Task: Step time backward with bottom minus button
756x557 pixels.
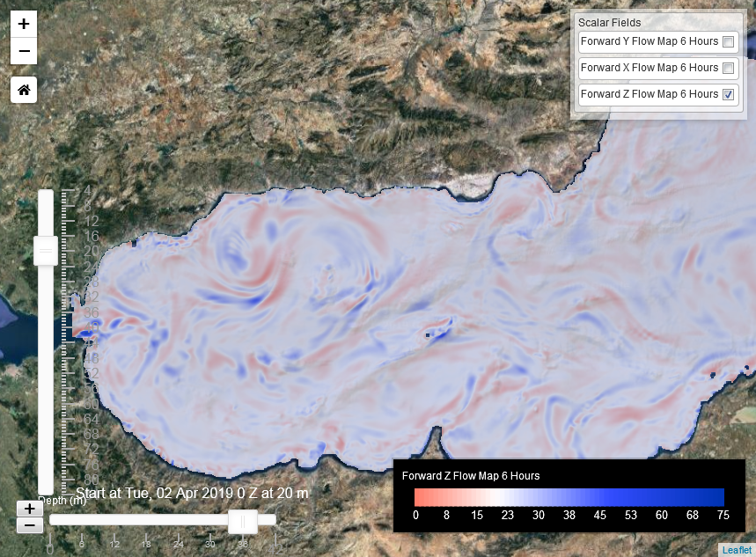Action: (30, 525)
